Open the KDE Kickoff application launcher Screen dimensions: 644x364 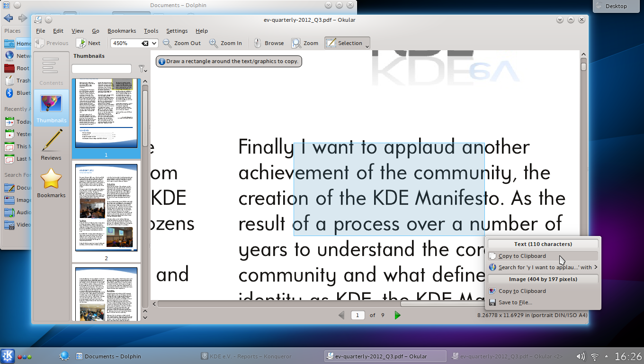(8, 356)
